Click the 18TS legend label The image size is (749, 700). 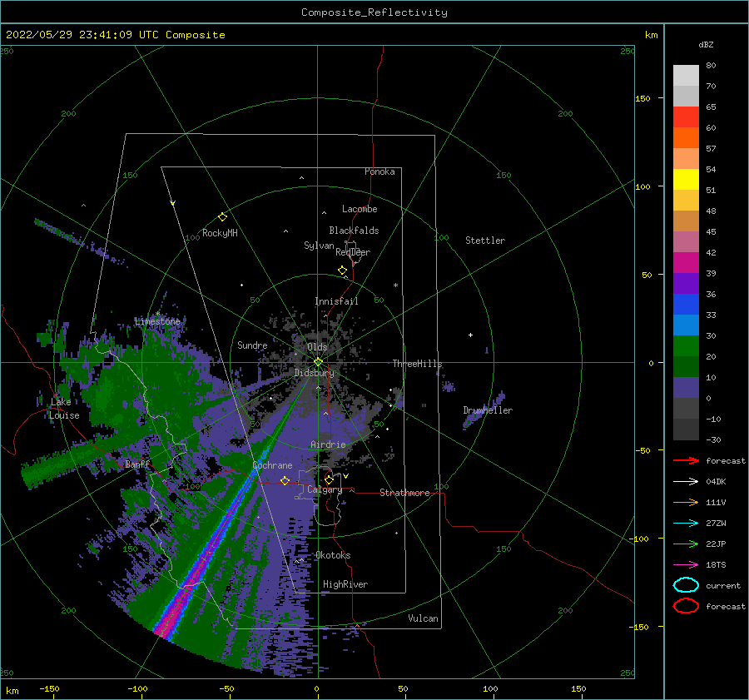click(716, 565)
